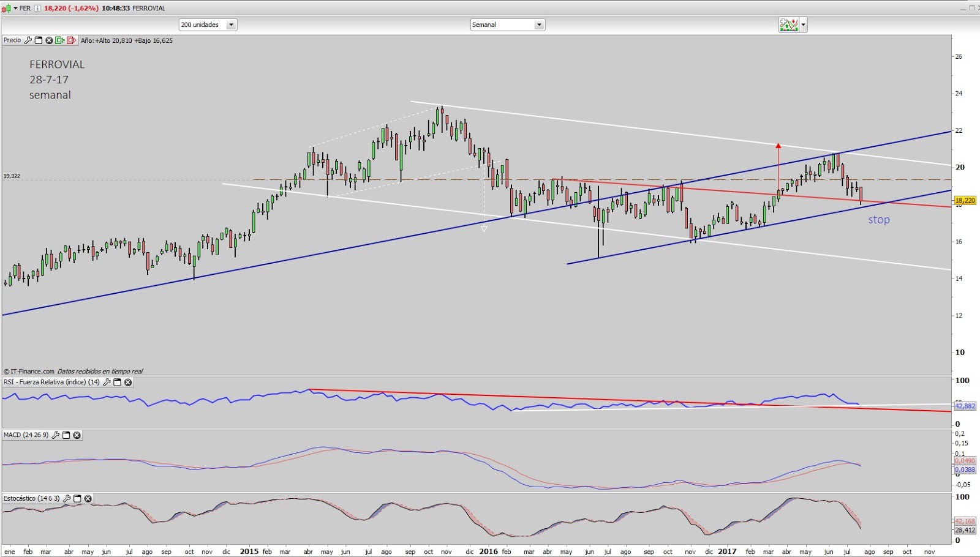Click the stochastic value tag 42,168
This screenshot has width=980, height=557.
(965, 521)
